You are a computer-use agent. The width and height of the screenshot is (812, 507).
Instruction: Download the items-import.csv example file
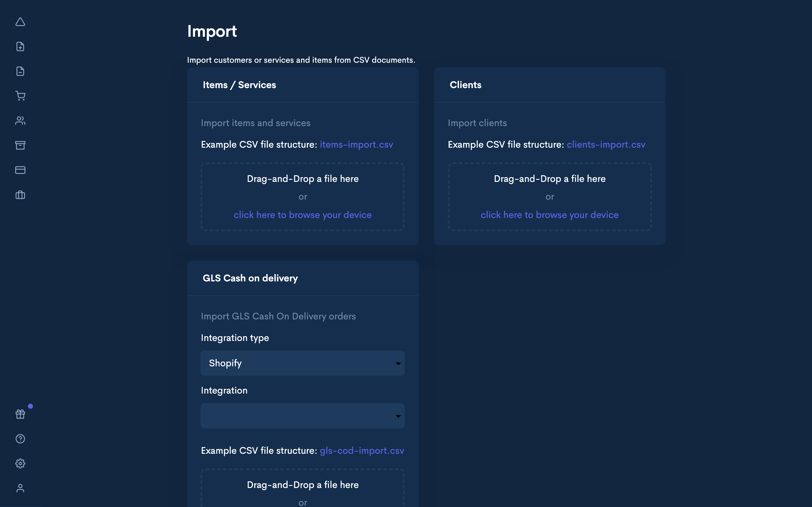[x=356, y=144]
